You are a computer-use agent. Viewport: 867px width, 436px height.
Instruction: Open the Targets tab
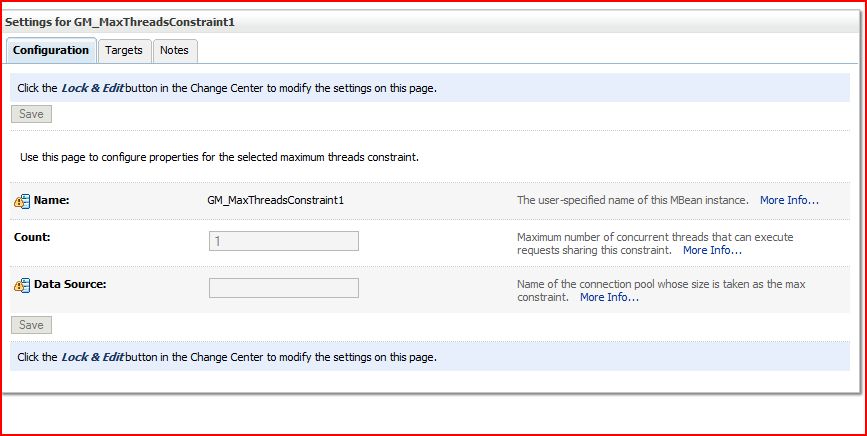point(124,50)
